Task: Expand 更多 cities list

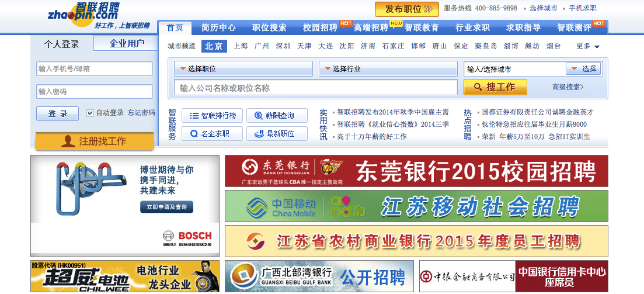Action: click(x=588, y=46)
